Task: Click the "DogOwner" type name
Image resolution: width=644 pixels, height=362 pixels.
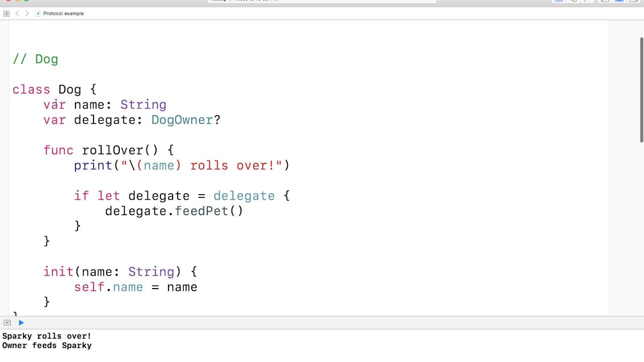Action: click(x=182, y=120)
